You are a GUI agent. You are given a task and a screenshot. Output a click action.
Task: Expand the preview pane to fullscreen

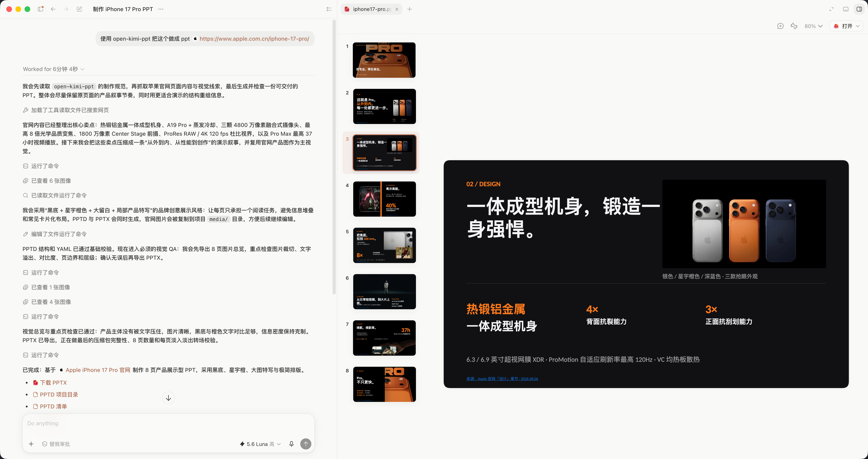[831, 9]
